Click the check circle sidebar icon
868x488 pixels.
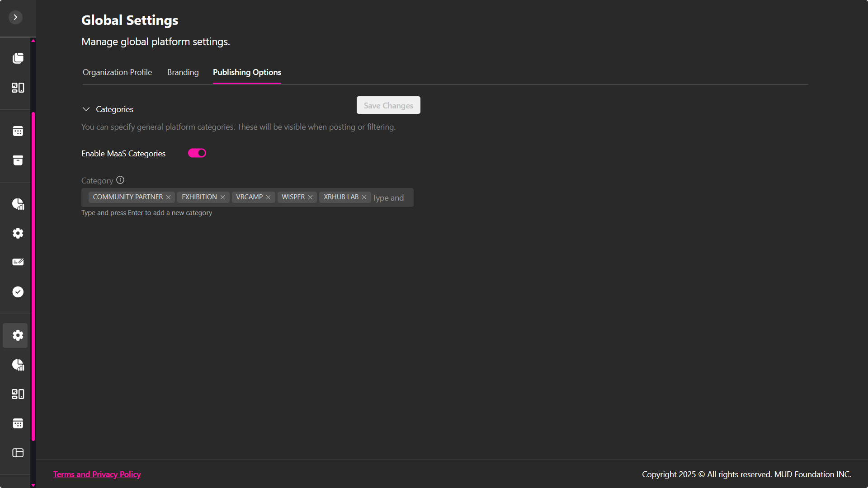[x=18, y=292]
